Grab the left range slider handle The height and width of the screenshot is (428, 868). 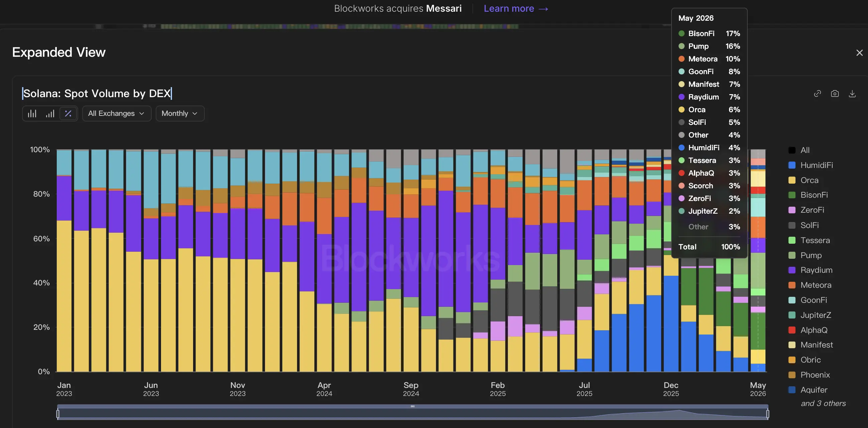[x=58, y=414]
